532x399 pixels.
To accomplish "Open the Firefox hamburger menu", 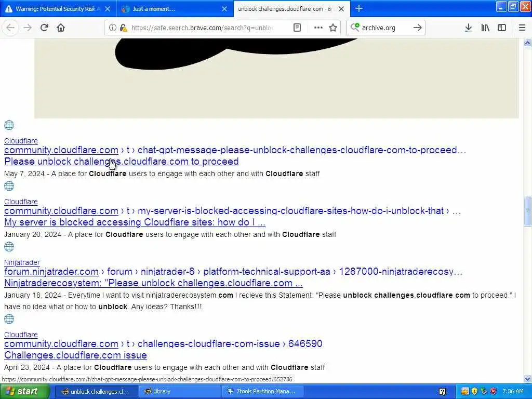I will pos(522,28).
